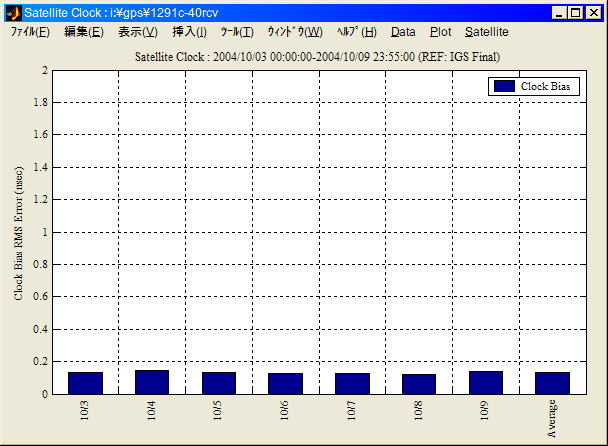Open the 表示(V) menu
Viewport: 608px width, 446px height.
(137, 32)
